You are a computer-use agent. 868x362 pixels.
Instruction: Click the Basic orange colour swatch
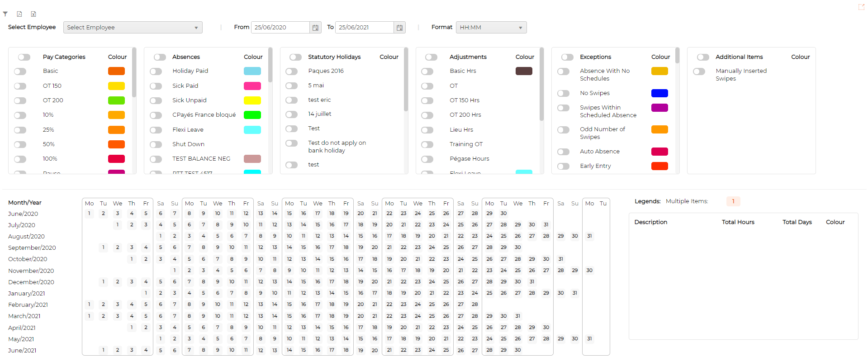tap(116, 71)
